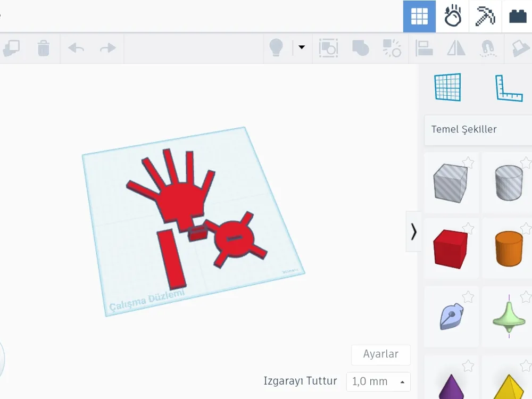This screenshot has height=399, width=532.
Task: Open the Temel Şekiller shapes dropdown
Action: point(478,129)
